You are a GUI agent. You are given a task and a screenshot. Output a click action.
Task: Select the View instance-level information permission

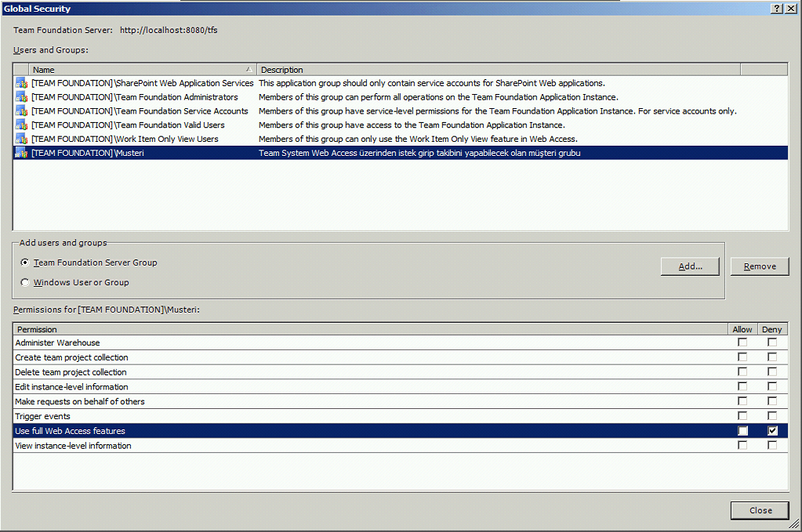coord(401,446)
